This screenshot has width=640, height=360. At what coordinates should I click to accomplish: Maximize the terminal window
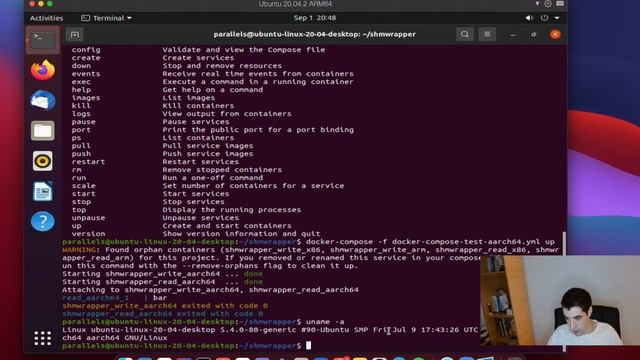pyautogui.click(x=533, y=35)
